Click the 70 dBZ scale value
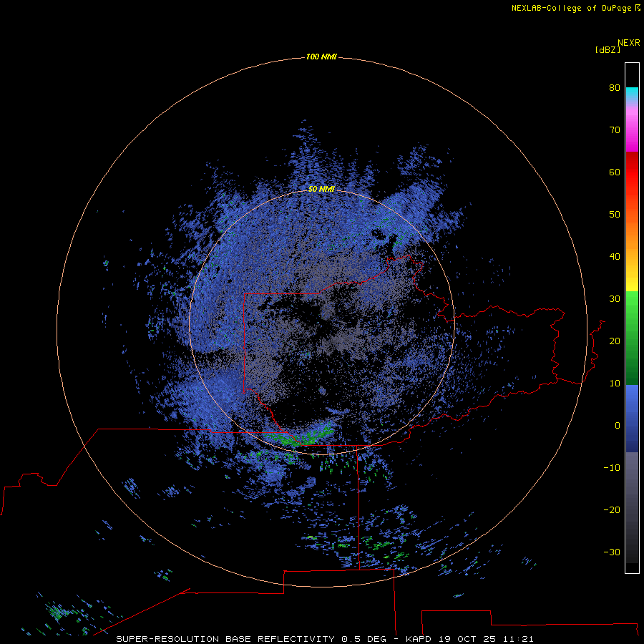Screen dimensions: 644x644 click(615, 130)
